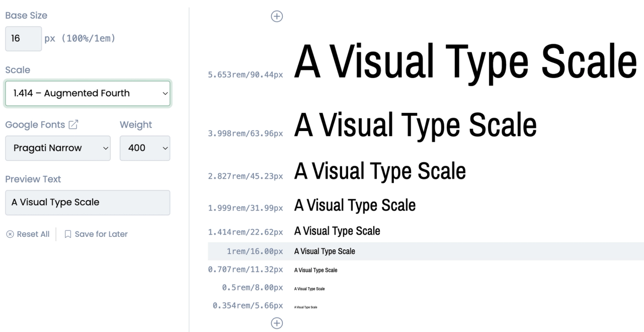
Task: Open the Pragati Narrow font dropdown
Action: (x=58, y=148)
